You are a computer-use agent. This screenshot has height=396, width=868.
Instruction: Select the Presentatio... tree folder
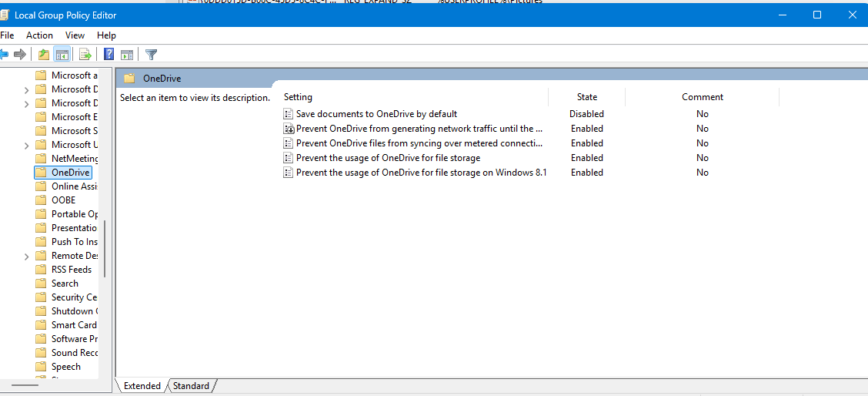tap(67, 228)
